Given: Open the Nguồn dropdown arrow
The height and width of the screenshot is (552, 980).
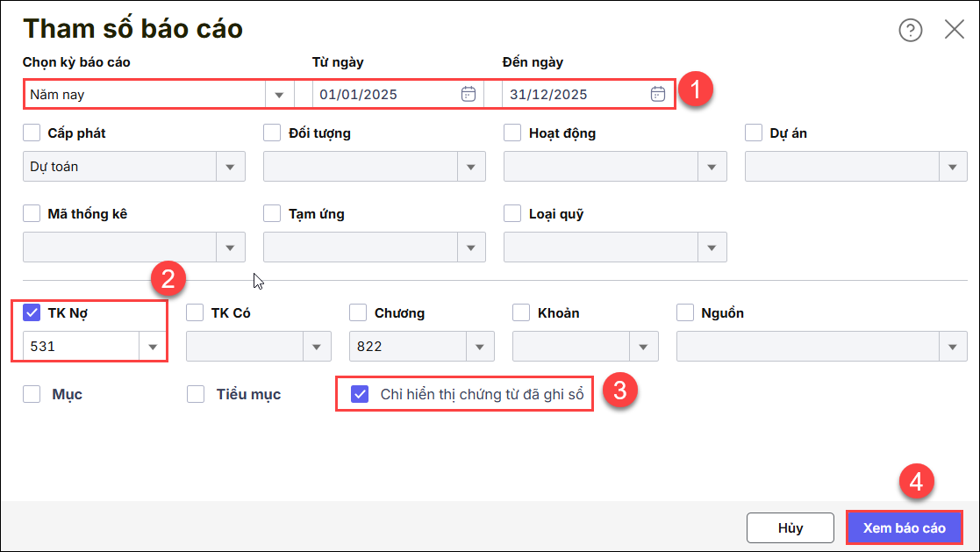Looking at the screenshot, I should [953, 347].
